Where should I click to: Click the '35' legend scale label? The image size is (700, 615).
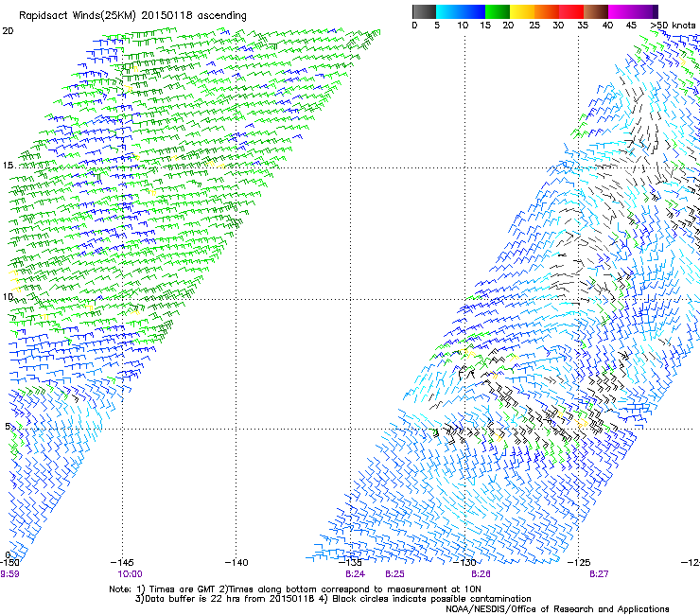(x=583, y=26)
